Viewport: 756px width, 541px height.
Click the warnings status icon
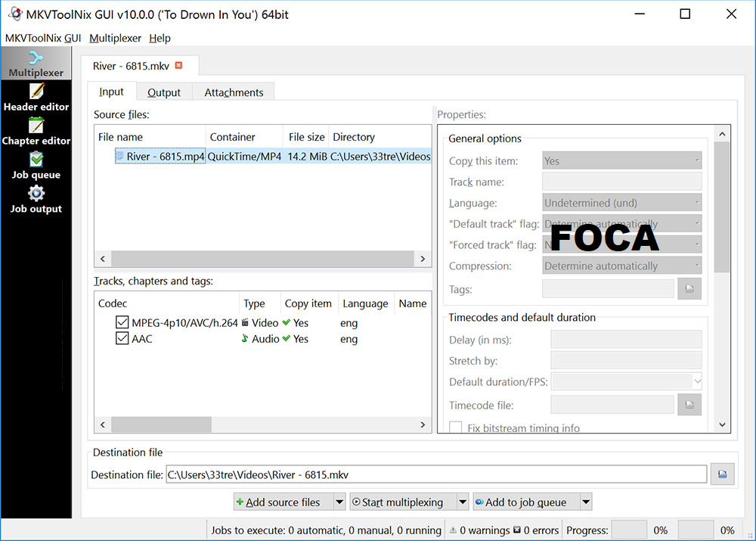453,530
